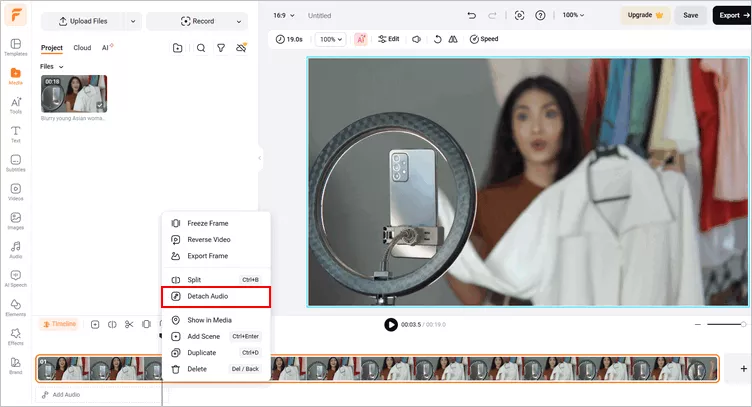Open the Text sidebar panel

(15, 134)
